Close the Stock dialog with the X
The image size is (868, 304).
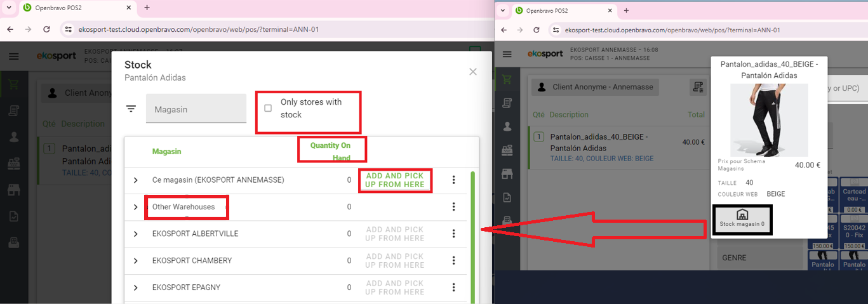[472, 72]
